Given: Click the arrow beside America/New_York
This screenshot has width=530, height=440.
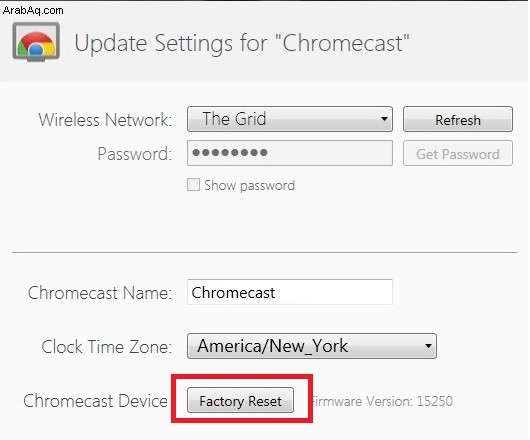Looking at the screenshot, I should 428,346.
